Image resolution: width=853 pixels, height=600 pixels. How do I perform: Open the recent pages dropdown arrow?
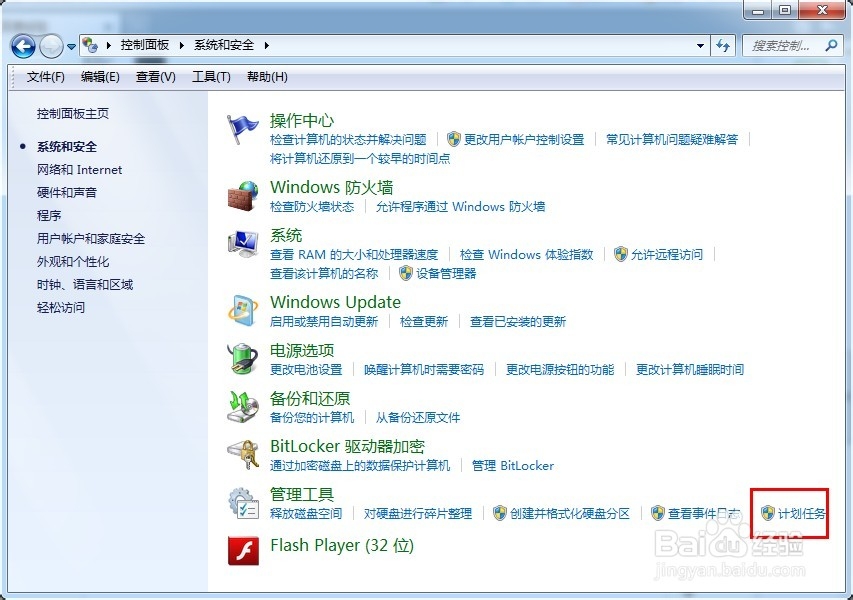pyautogui.click(x=71, y=47)
